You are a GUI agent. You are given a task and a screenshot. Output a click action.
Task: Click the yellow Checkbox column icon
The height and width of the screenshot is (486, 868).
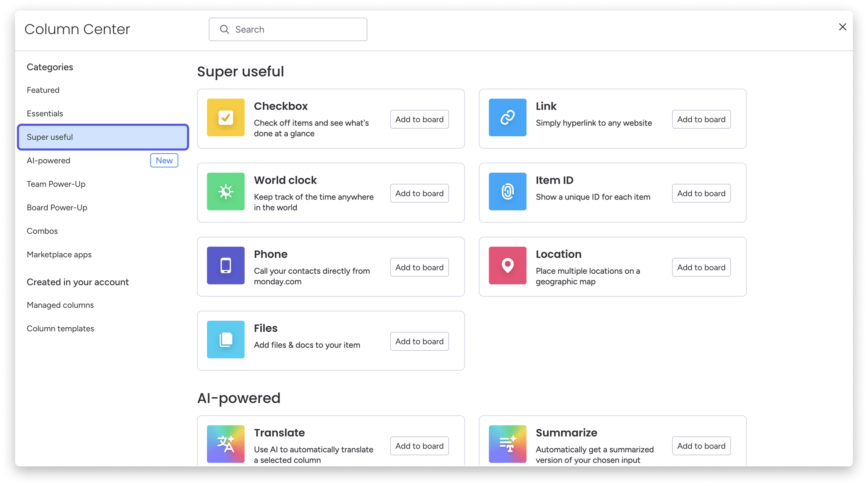(x=225, y=117)
